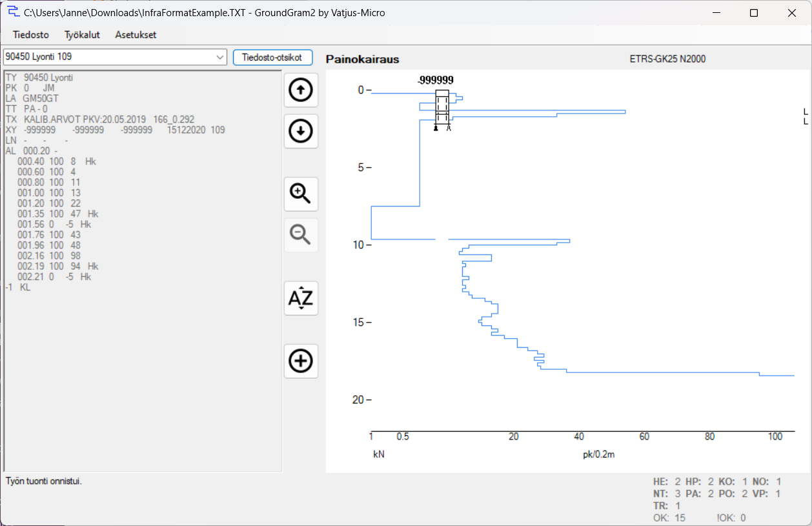Maximize the GroundGram2 window

[x=753, y=13]
